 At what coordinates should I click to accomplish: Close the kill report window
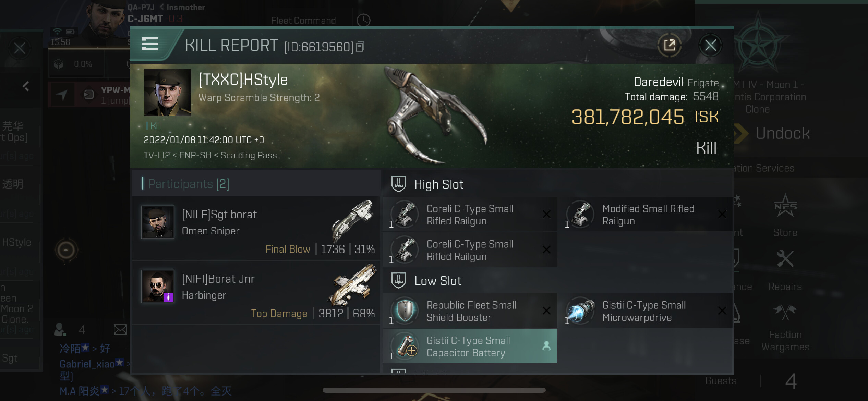710,45
